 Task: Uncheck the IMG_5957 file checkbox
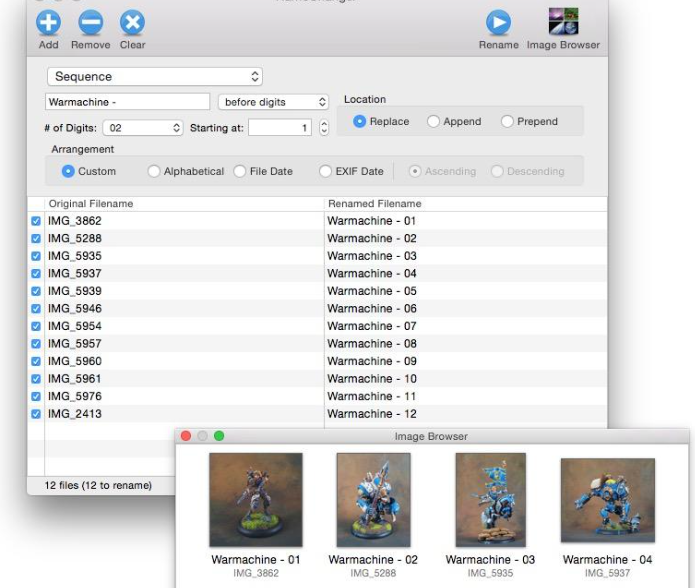(x=36, y=344)
